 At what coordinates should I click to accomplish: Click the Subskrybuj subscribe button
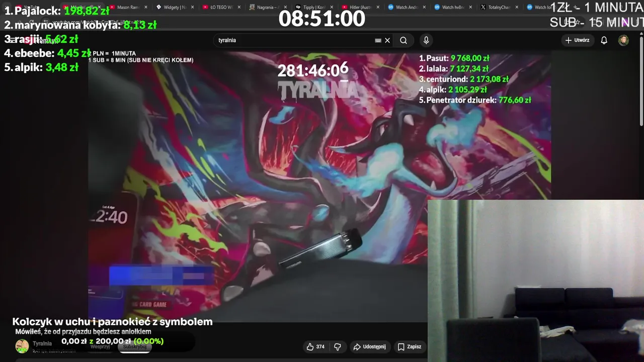coord(134,347)
